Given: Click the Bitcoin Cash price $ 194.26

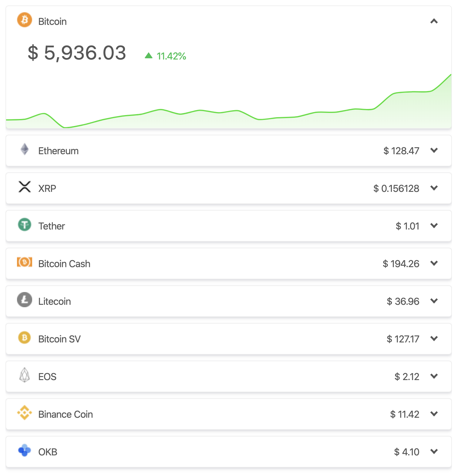Looking at the screenshot, I should [401, 264].
